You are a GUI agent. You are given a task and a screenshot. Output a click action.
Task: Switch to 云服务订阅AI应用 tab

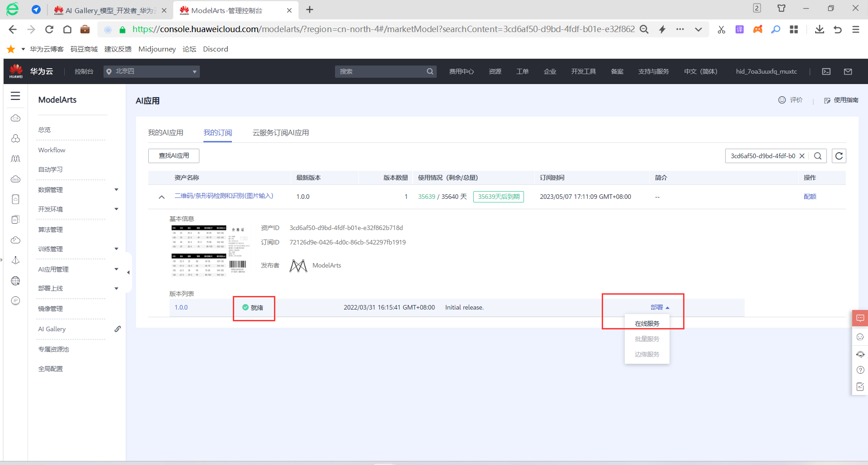click(281, 132)
